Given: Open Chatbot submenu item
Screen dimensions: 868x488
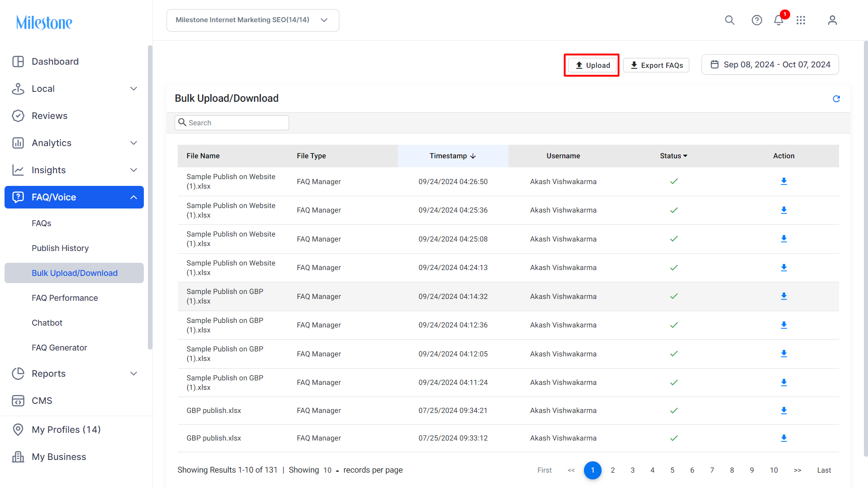Looking at the screenshot, I should coord(47,323).
